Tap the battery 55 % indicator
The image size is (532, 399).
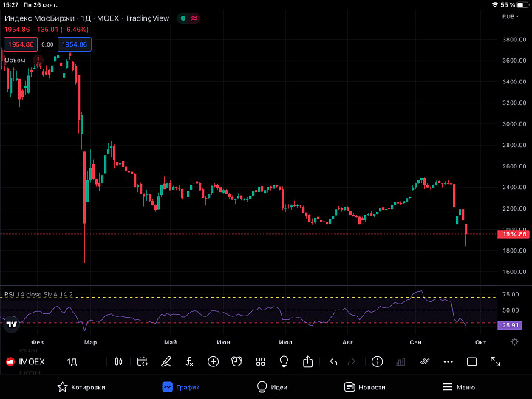(x=514, y=4)
